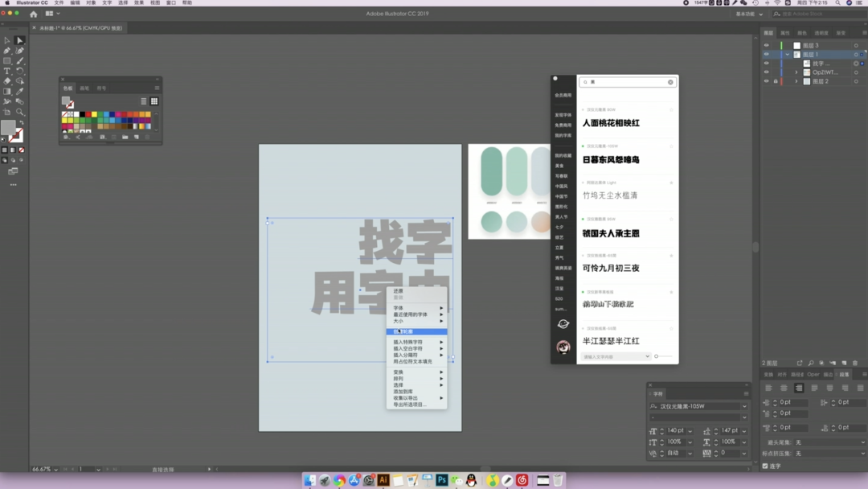Select the Gradient tool
868x489 pixels.
pyautogui.click(x=7, y=91)
